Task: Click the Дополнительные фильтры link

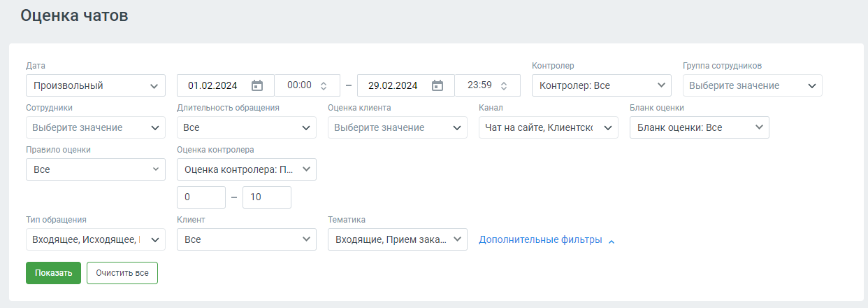Action: [540, 239]
